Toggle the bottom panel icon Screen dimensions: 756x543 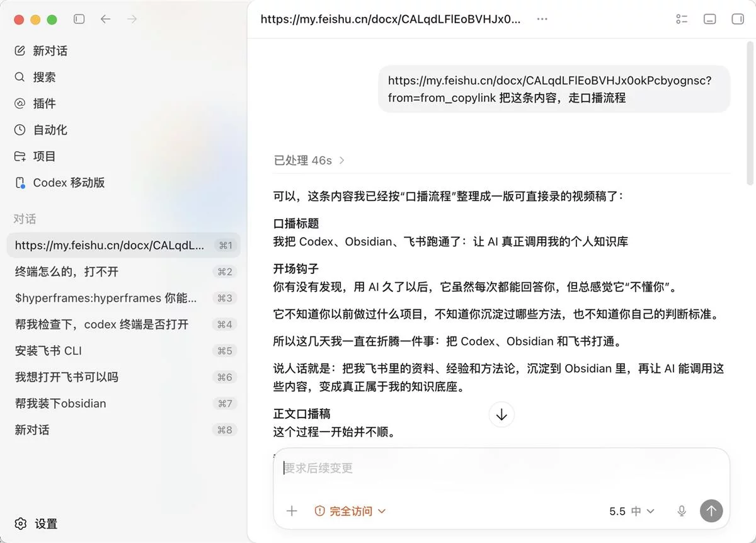click(709, 20)
